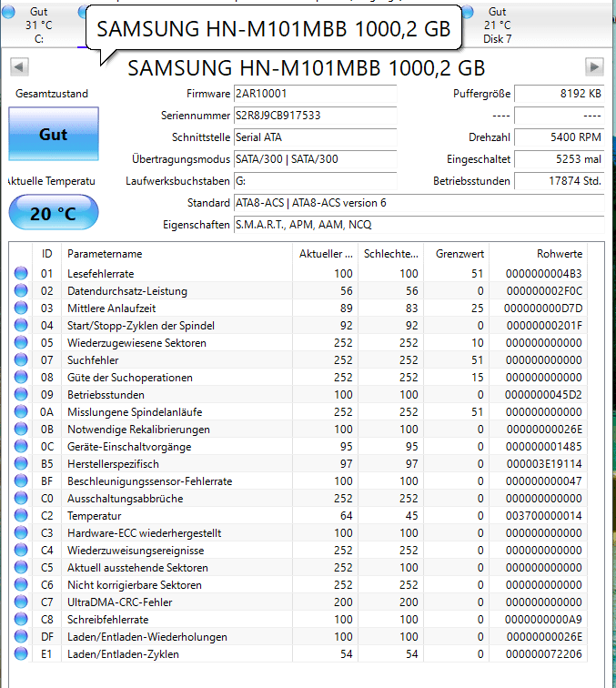This screenshot has width=616, height=688.
Task: Click status icon for Misslungene Spindelanläufe
Action: click(x=21, y=411)
